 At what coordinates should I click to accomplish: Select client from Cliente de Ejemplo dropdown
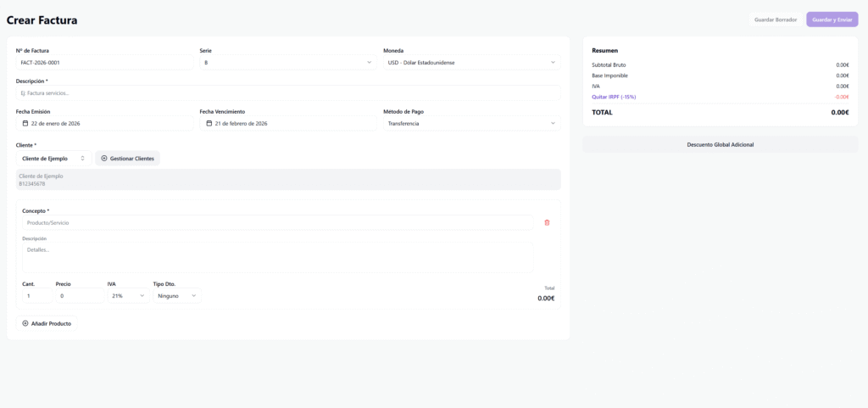[x=54, y=158]
